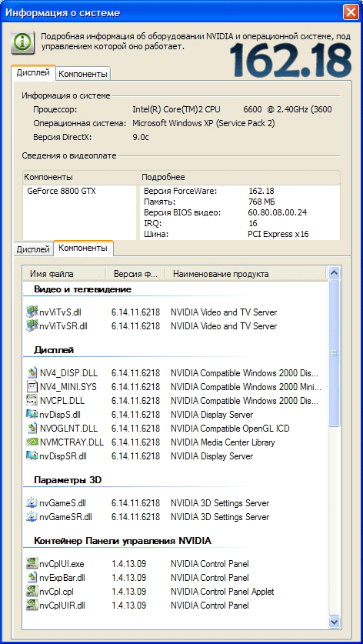Image resolution: width=363 pixels, height=644 pixels.
Task: Click Контейнер Панели управления NVIDIA heading
Action: (x=123, y=540)
